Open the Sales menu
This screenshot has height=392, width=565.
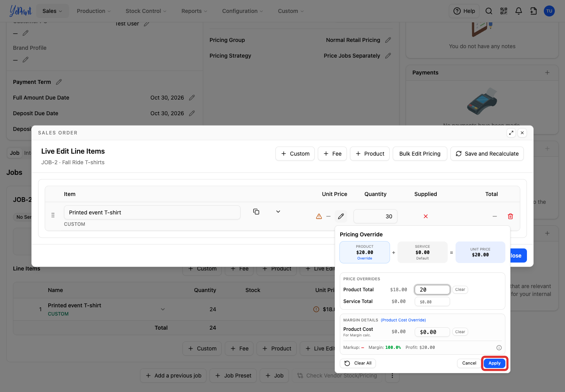pos(52,11)
